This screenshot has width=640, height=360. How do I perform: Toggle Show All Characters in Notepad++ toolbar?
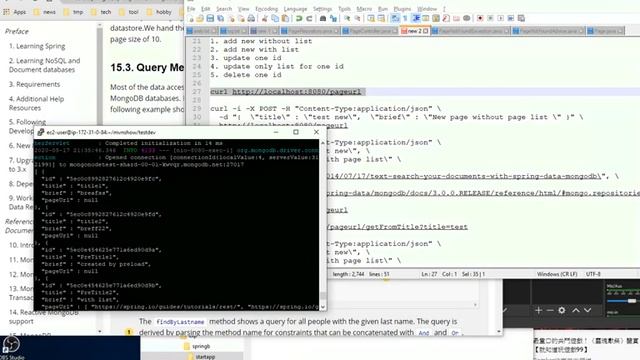click(x=405, y=18)
